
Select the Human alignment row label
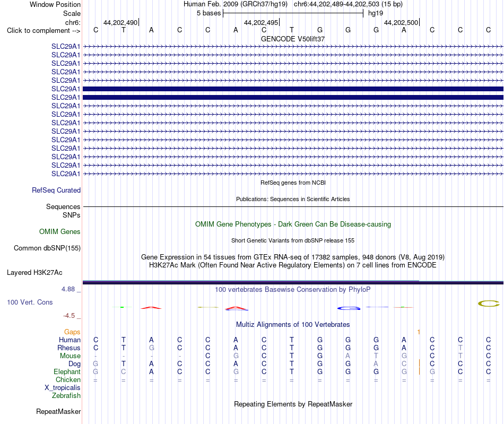(x=69, y=340)
